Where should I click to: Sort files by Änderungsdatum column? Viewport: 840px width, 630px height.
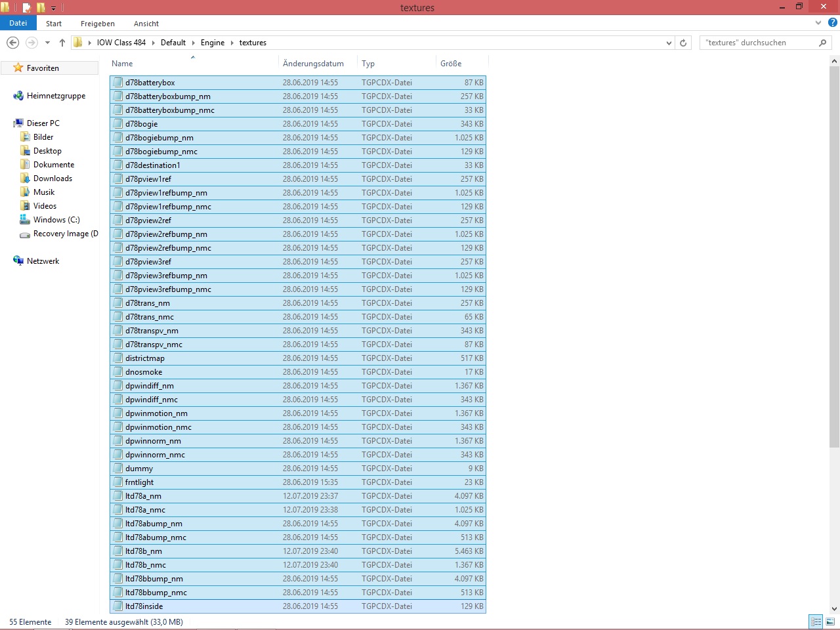pyautogui.click(x=313, y=64)
